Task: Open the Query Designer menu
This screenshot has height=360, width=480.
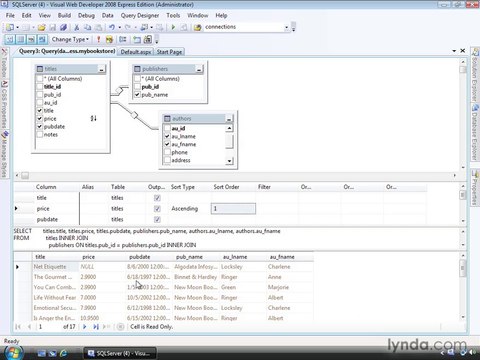Action: [140, 15]
